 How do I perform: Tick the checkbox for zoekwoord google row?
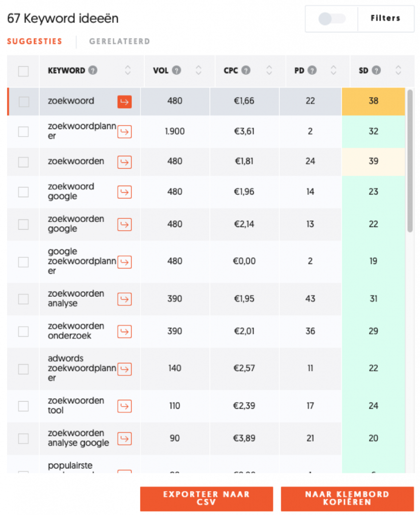[23, 192]
